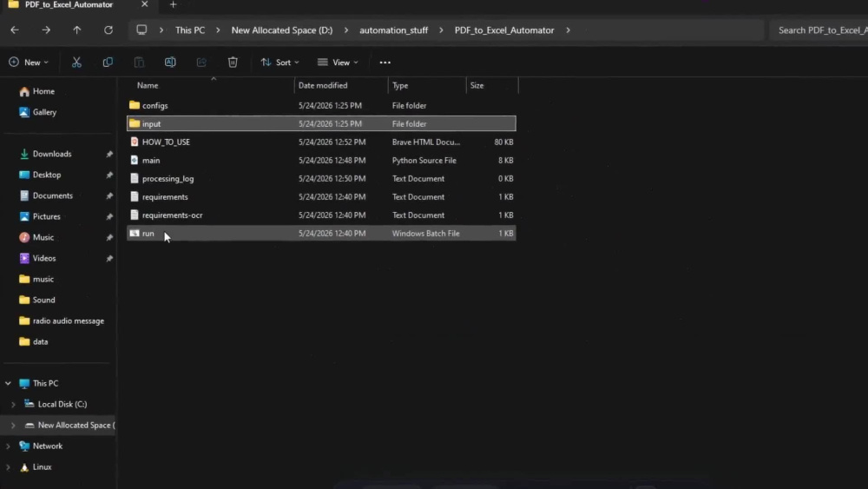Image resolution: width=868 pixels, height=489 pixels.
Task: Select the requirements-ocr text file
Action: tap(321, 215)
